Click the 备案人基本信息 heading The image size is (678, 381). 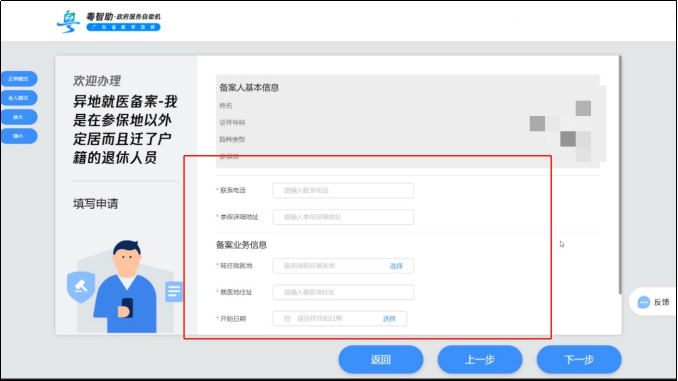tap(249, 88)
